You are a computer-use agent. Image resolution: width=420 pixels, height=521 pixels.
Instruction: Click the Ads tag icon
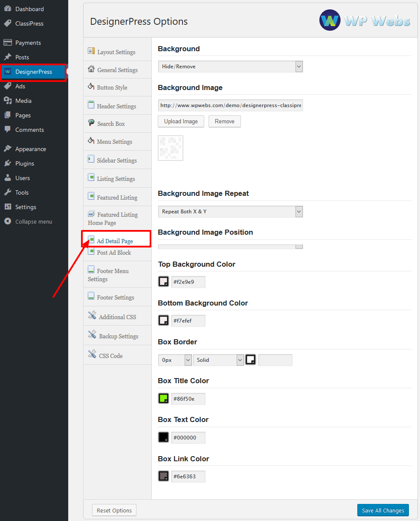(7, 86)
